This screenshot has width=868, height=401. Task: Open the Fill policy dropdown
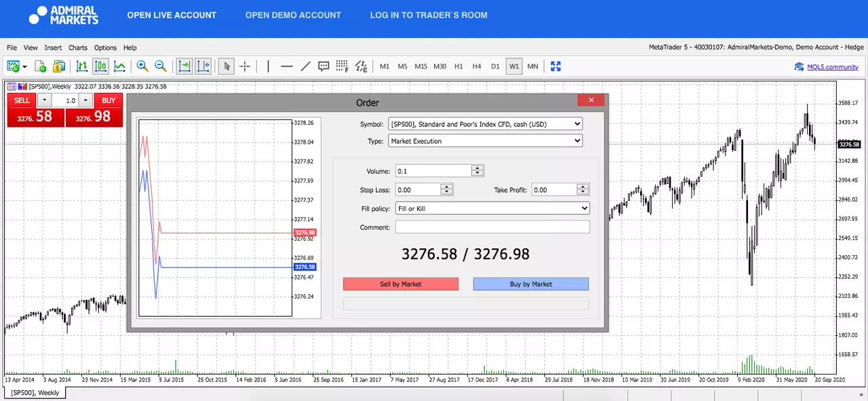pyautogui.click(x=492, y=208)
